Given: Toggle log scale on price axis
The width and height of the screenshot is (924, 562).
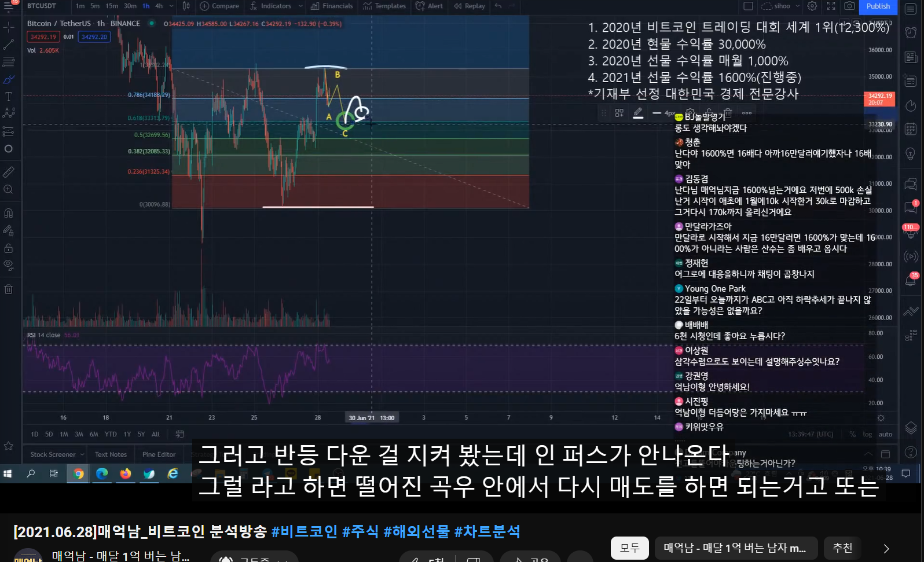Looking at the screenshot, I should 867,434.
